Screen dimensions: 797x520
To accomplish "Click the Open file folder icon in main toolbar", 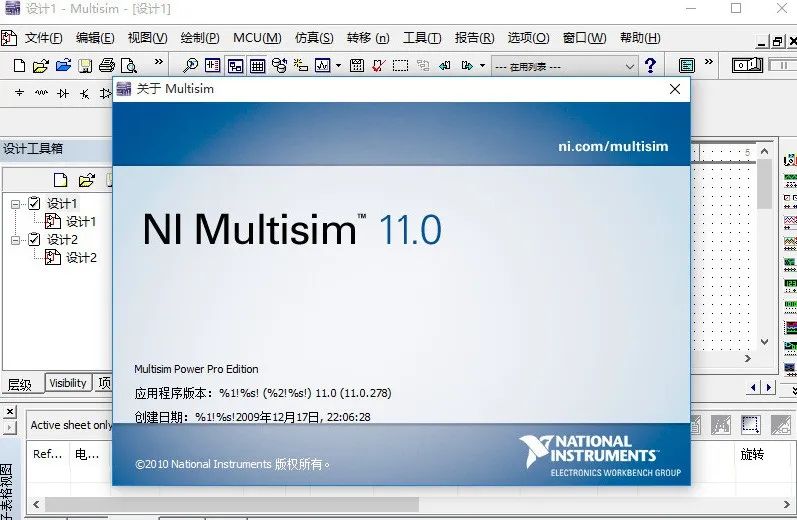I will coord(41,66).
